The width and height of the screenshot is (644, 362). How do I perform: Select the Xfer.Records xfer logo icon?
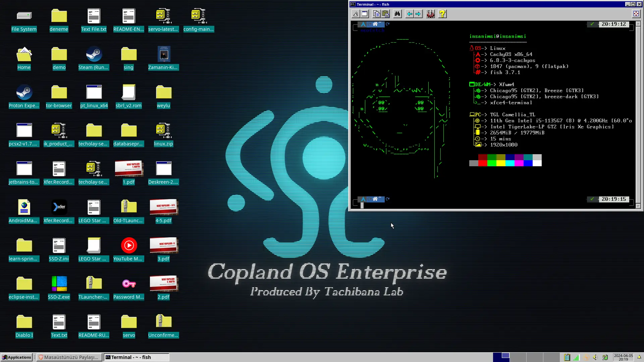pos(59,212)
